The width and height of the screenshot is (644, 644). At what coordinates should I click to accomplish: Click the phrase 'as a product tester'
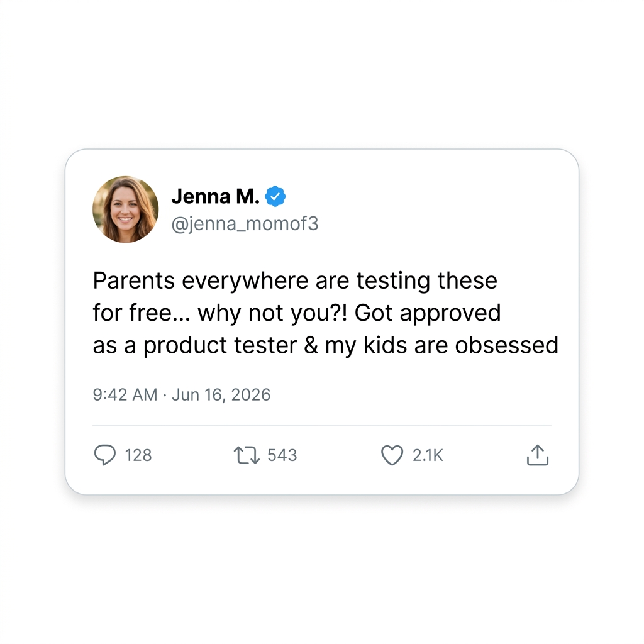(195, 345)
